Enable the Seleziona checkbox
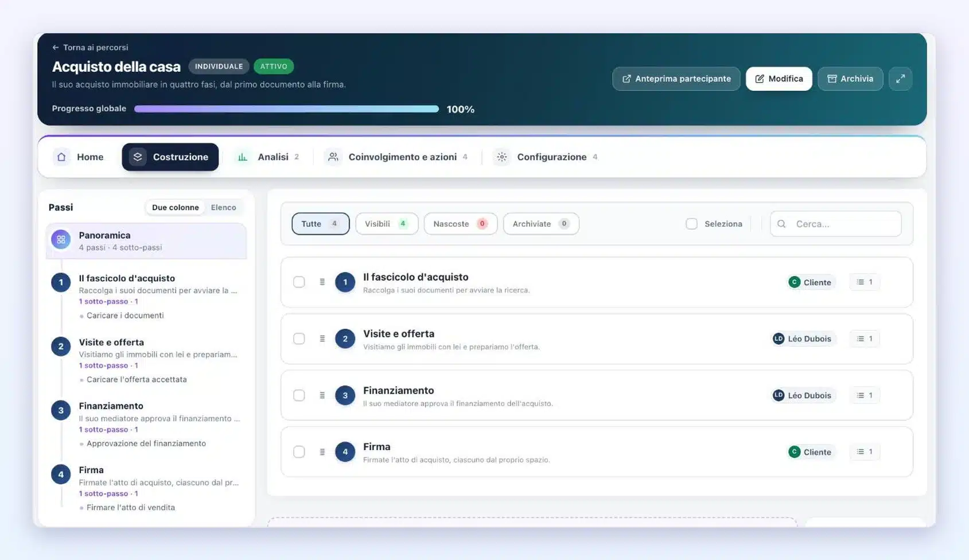The image size is (969, 560). [x=691, y=224]
